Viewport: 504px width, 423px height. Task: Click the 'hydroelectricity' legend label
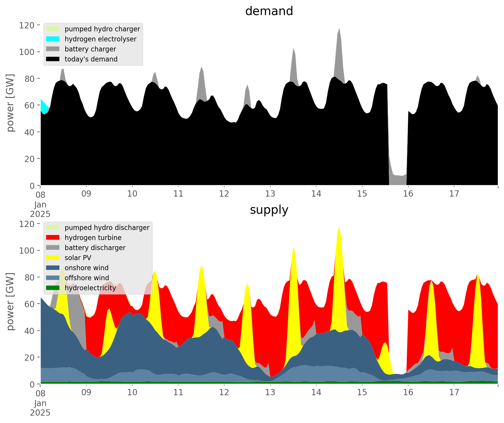point(90,288)
